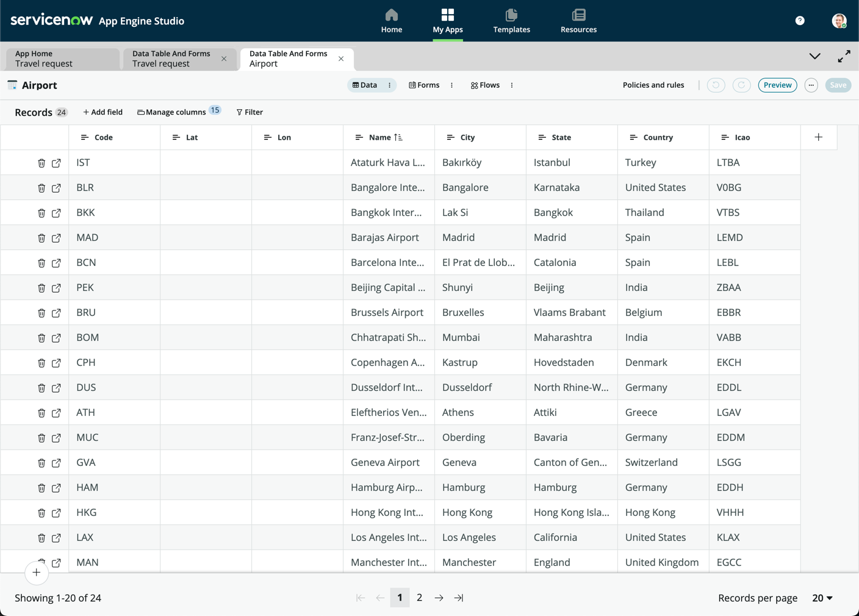This screenshot has width=859, height=616.
Task: Delete the ATH airport record
Action: coord(41,413)
